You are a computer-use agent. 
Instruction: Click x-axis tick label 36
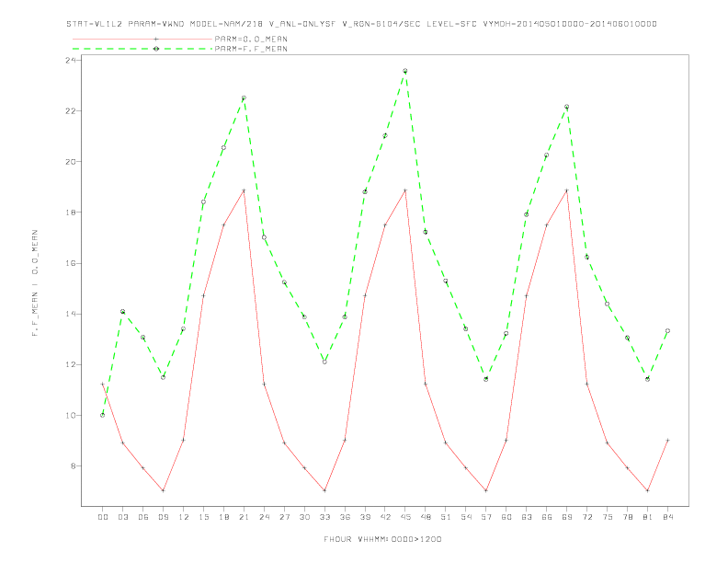click(345, 517)
